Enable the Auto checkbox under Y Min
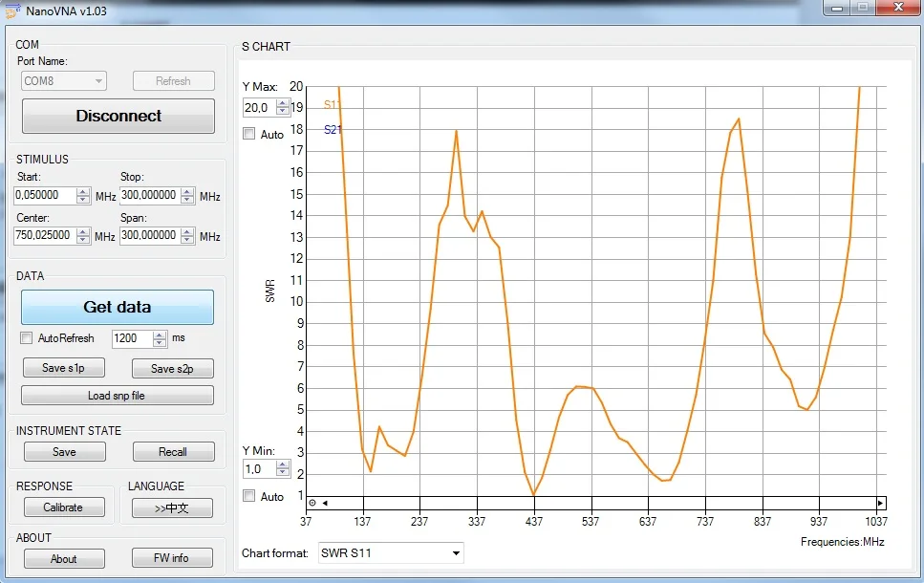Viewport: 924px width, 583px height. 249,496
